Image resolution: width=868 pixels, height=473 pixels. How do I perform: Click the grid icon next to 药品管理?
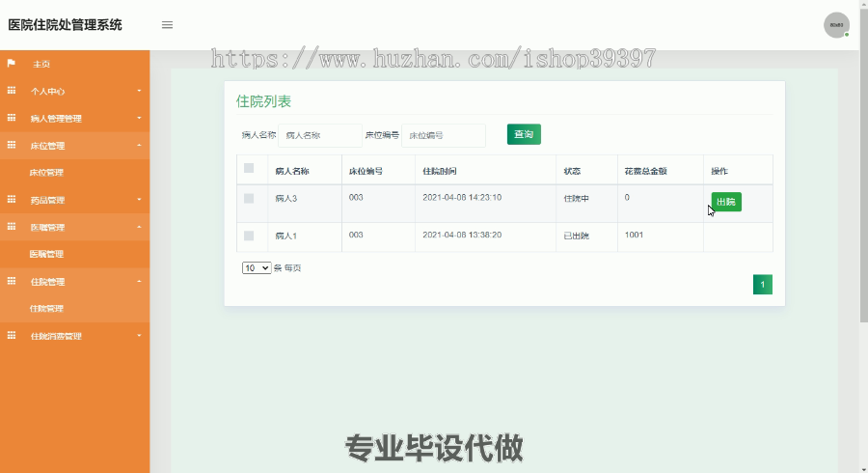(x=11, y=200)
